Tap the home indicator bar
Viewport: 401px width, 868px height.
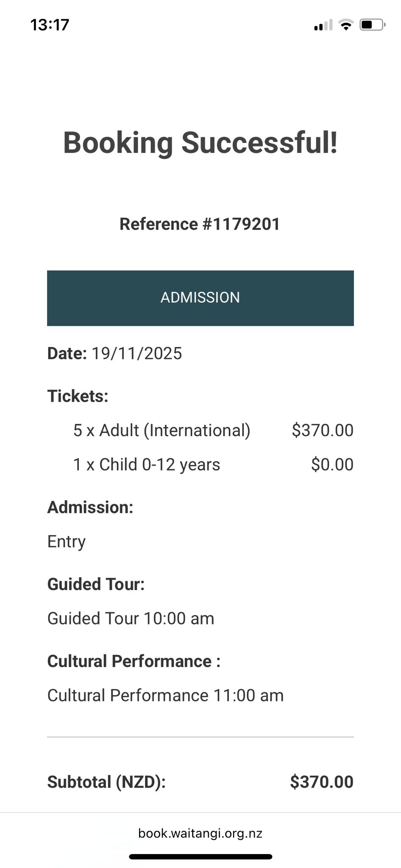200,857
